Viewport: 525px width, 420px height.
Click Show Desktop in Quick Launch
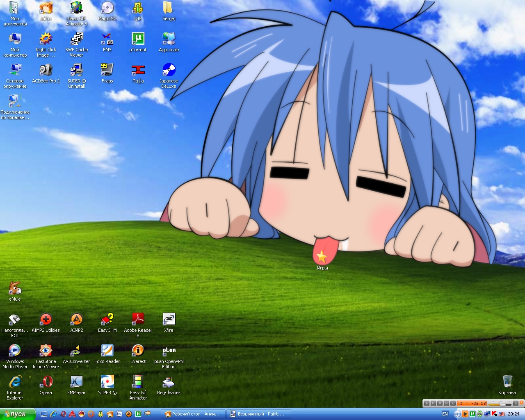pos(44,414)
